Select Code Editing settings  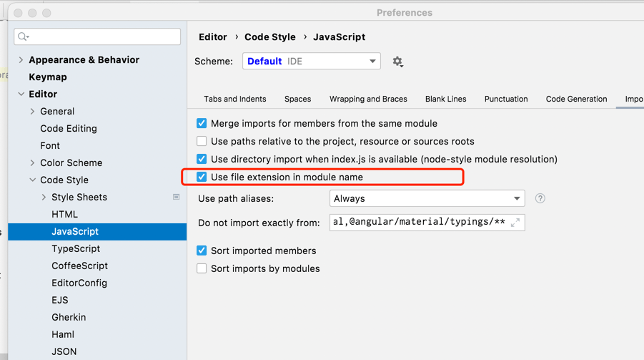click(x=69, y=128)
